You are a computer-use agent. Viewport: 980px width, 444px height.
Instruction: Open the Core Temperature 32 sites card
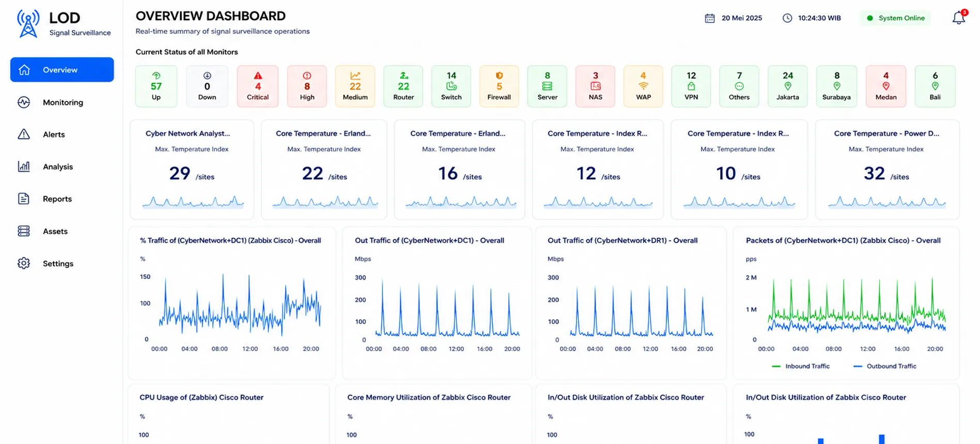tap(887, 170)
